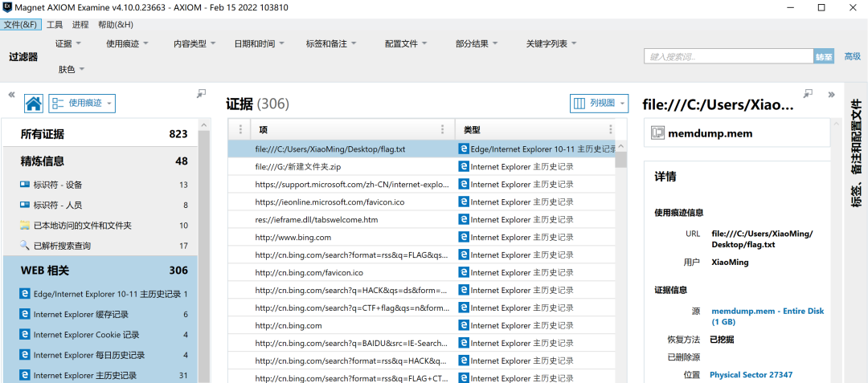Click the 已本地访问的文件和文件夹 folder icon
868x383 pixels.
tap(24, 226)
